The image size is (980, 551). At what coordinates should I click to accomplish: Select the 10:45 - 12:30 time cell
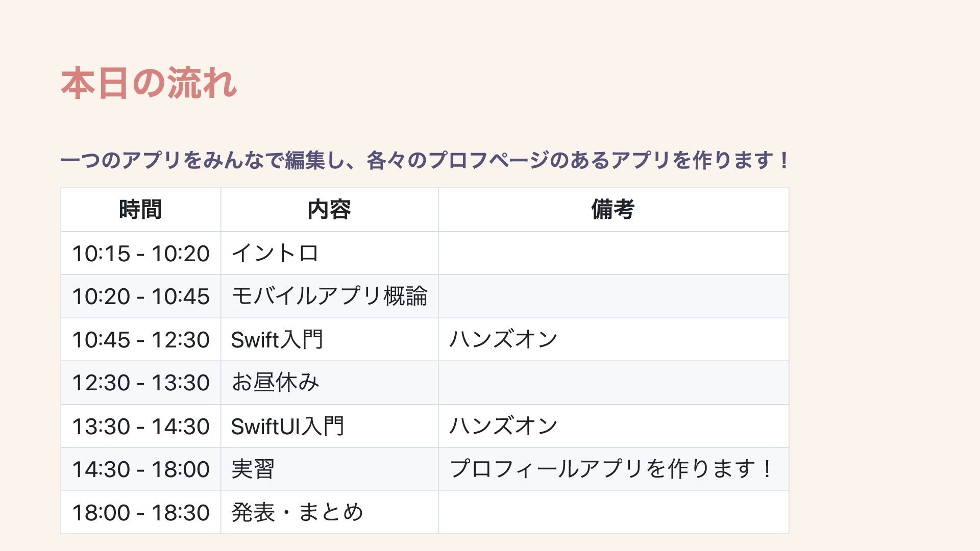click(x=140, y=340)
